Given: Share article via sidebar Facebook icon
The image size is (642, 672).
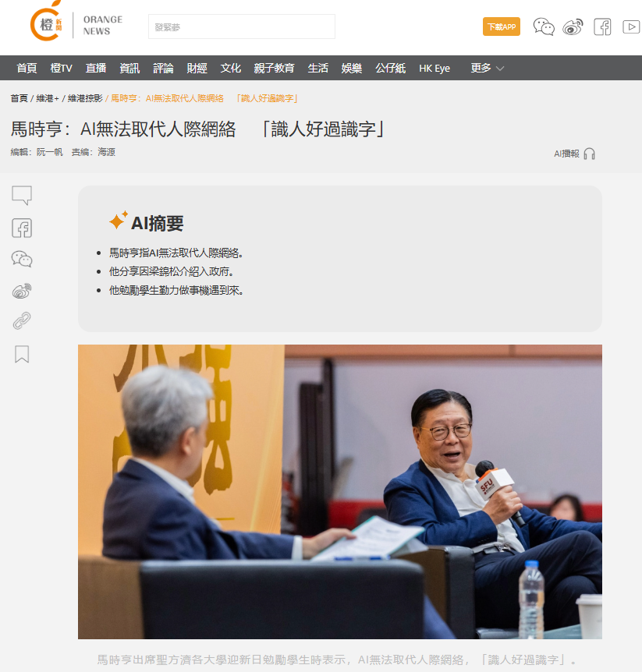Looking at the screenshot, I should point(22,228).
